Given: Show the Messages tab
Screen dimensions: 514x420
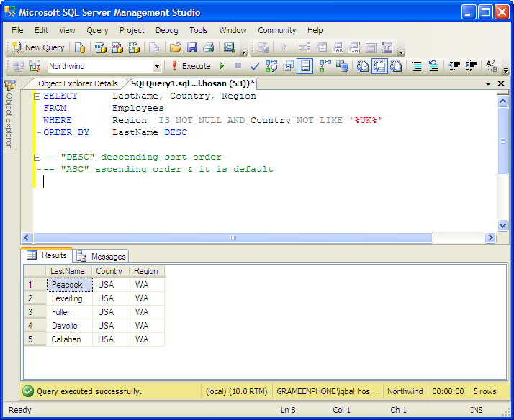Looking at the screenshot, I should (102, 257).
